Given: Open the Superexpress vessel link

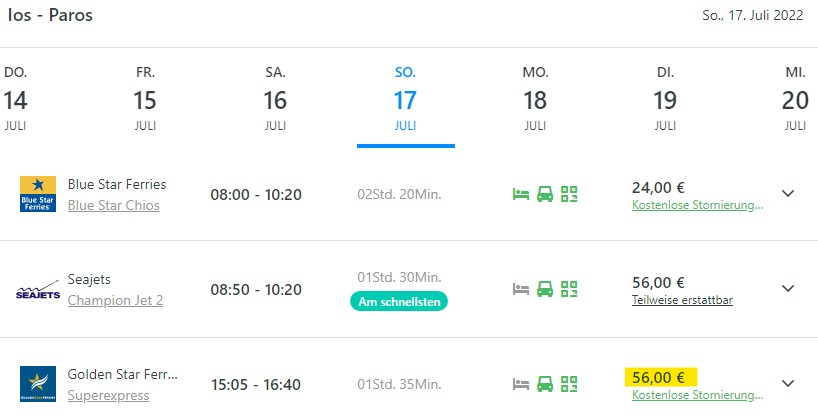Looking at the screenshot, I should pos(109,396).
